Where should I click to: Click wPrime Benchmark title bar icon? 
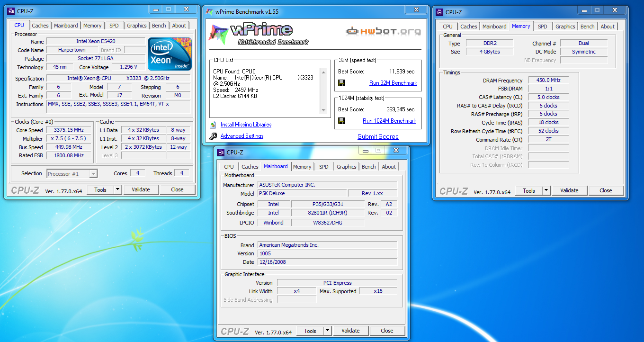coord(210,11)
